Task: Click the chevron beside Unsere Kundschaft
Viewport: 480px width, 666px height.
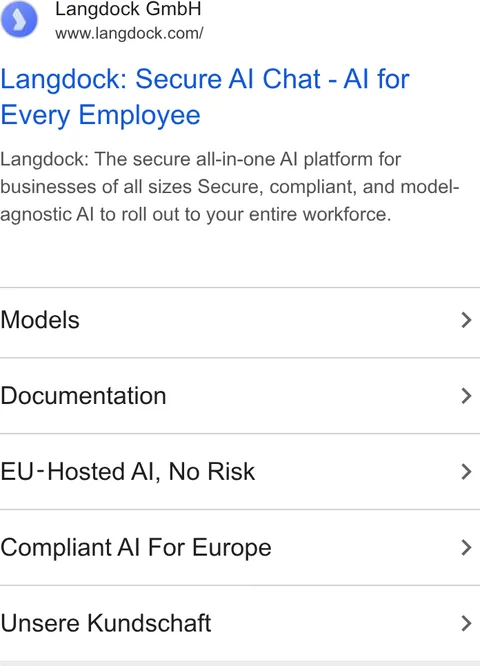Action: click(466, 623)
